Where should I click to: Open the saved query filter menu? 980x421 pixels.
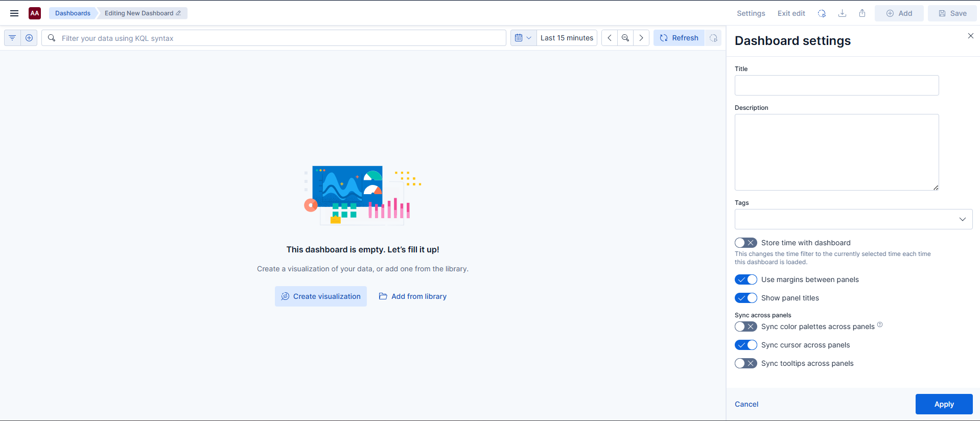point(12,38)
